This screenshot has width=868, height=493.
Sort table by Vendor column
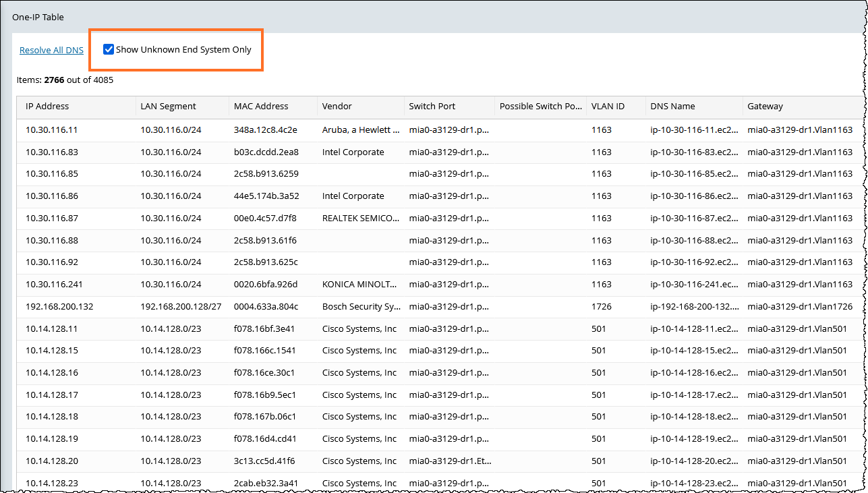pos(337,106)
